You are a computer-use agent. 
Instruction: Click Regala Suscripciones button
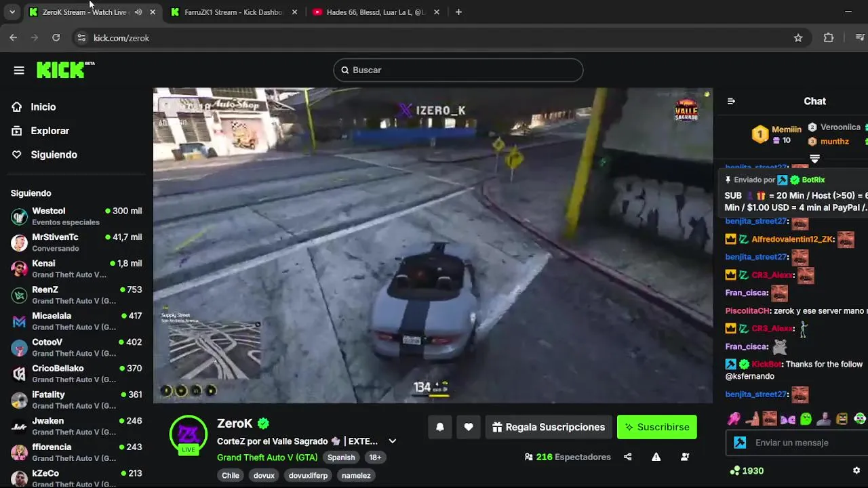click(x=549, y=427)
